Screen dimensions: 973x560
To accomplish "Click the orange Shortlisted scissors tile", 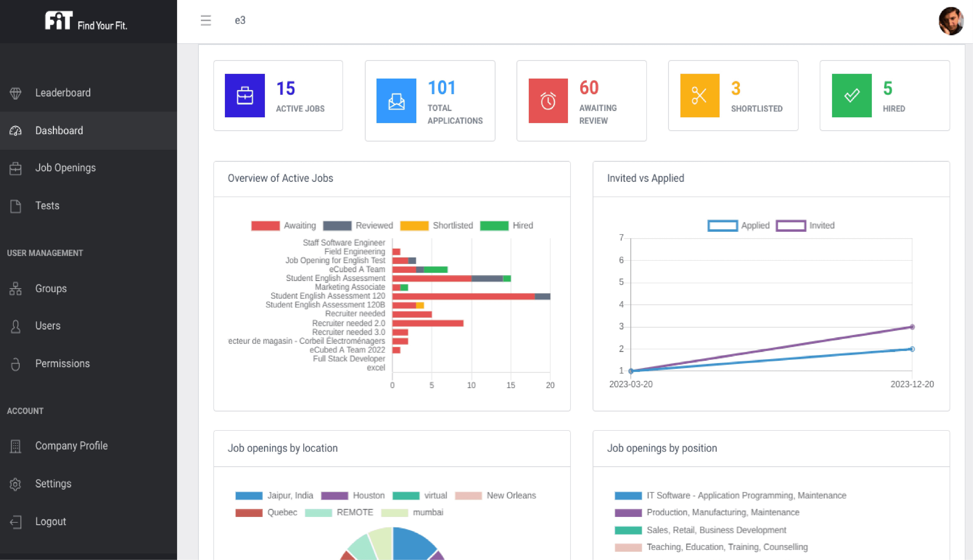I will coord(700,95).
